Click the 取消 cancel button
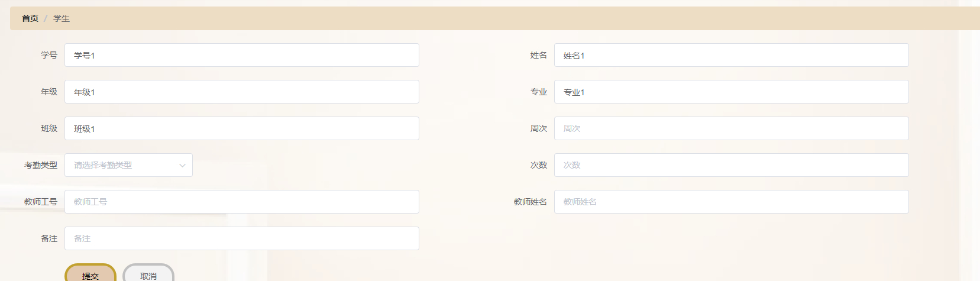 pos(148,275)
